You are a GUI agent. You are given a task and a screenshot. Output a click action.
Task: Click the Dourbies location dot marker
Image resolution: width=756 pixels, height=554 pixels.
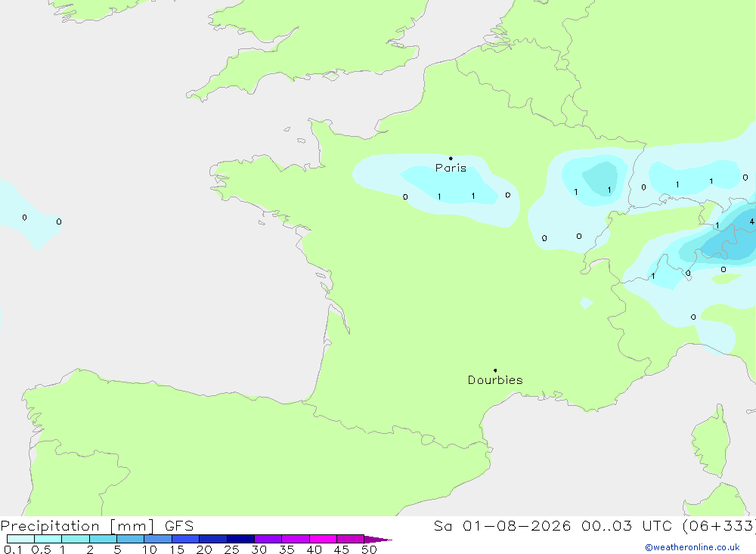coord(495,370)
